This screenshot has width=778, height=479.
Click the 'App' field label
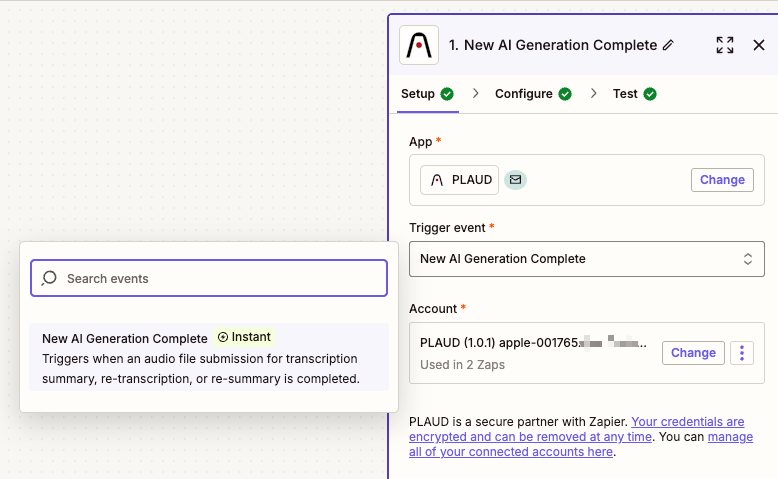pos(420,142)
